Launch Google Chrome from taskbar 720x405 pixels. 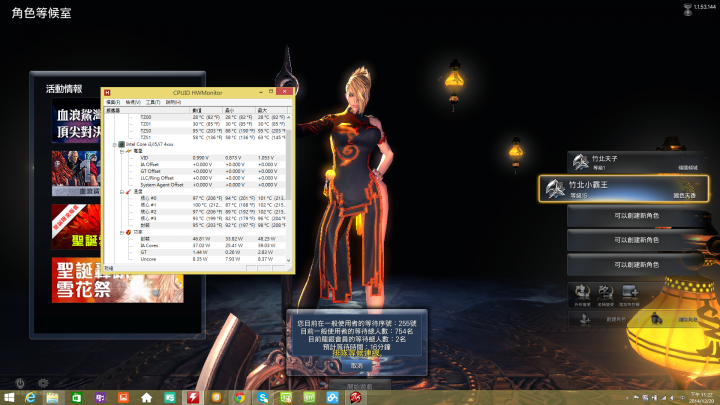[239, 398]
